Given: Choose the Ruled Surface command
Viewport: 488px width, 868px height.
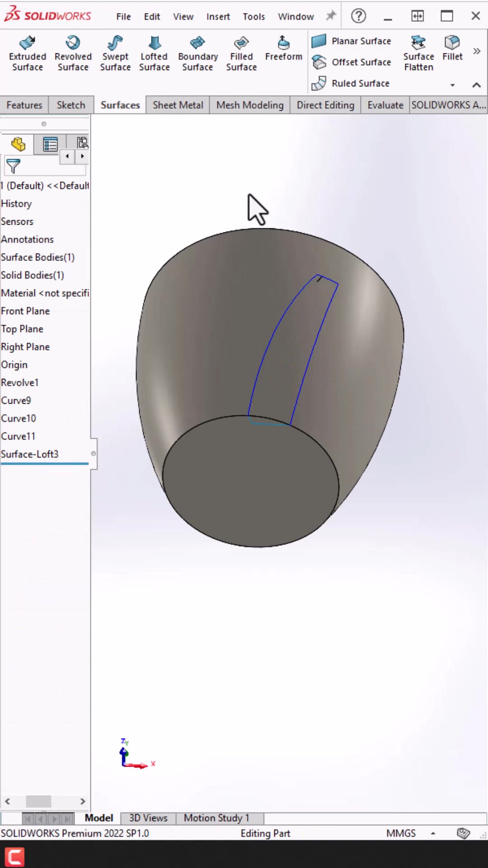Looking at the screenshot, I should coord(351,83).
